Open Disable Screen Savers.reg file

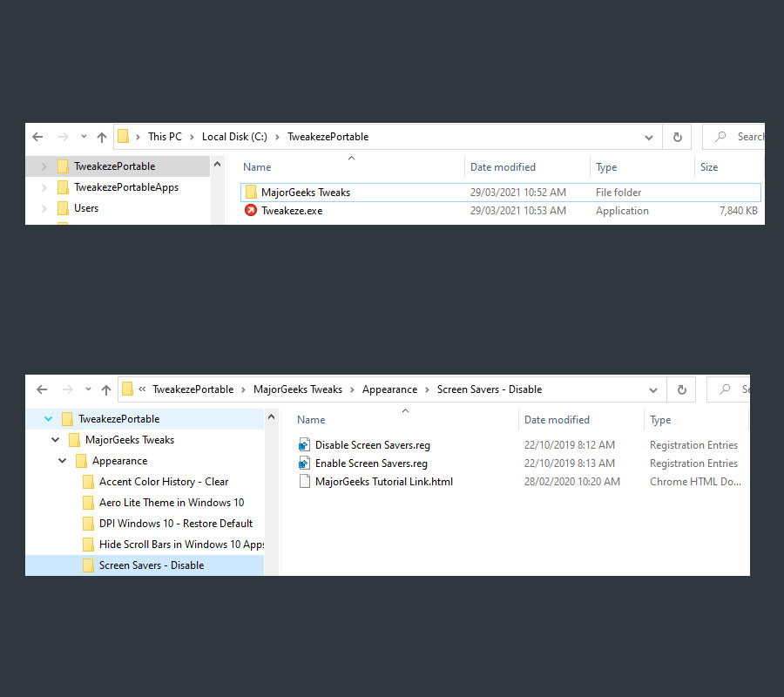pos(370,444)
